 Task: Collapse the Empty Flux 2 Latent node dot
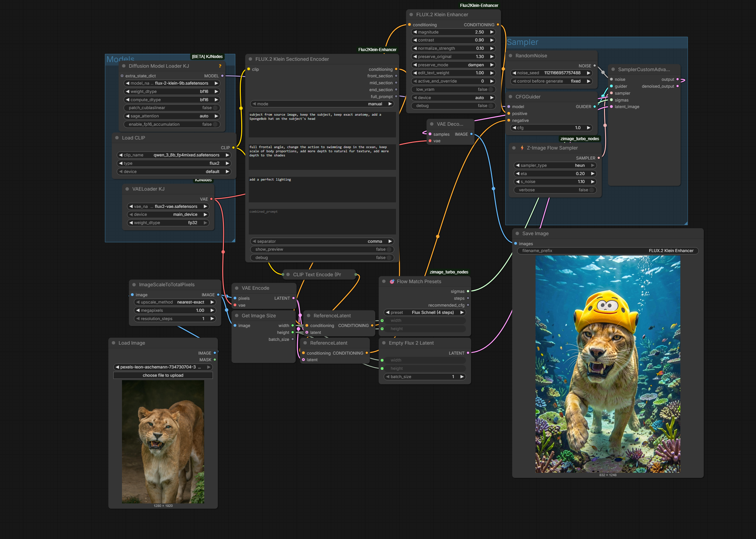pyautogui.click(x=384, y=343)
